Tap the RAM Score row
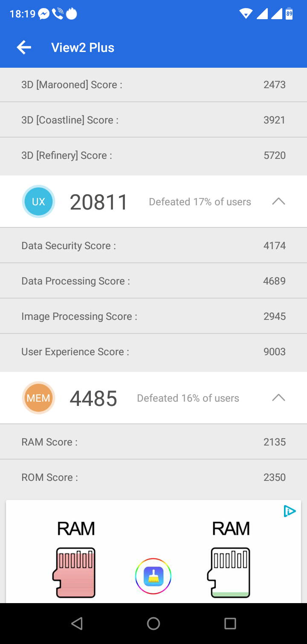 coord(153,442)
